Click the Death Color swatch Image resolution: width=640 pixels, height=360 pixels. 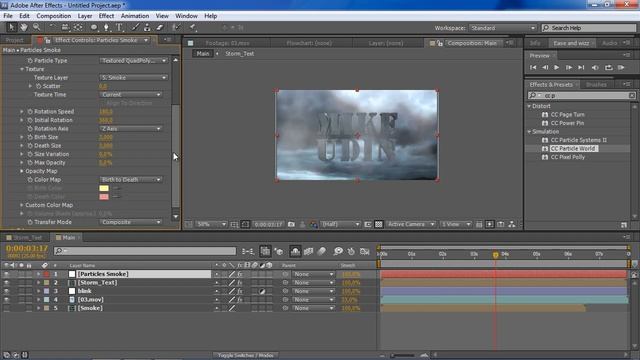point(104,197)
